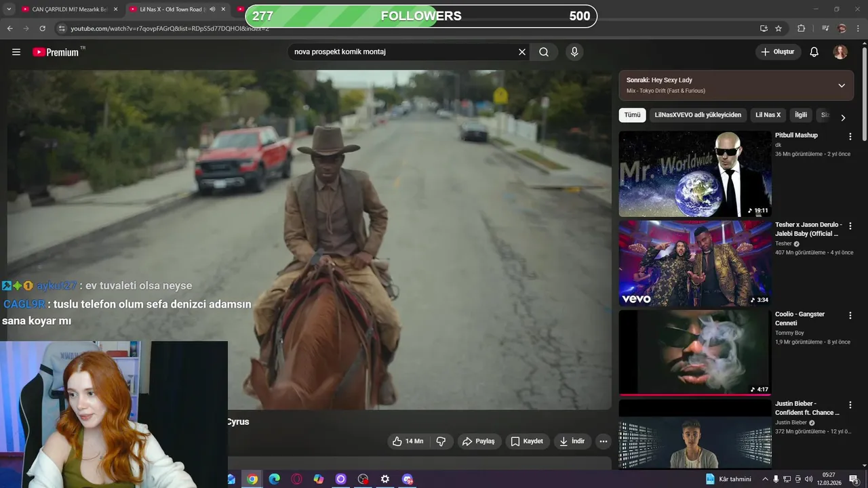
Task: Like the video with 14 Mn likes
Action: (x=408, y=441)
